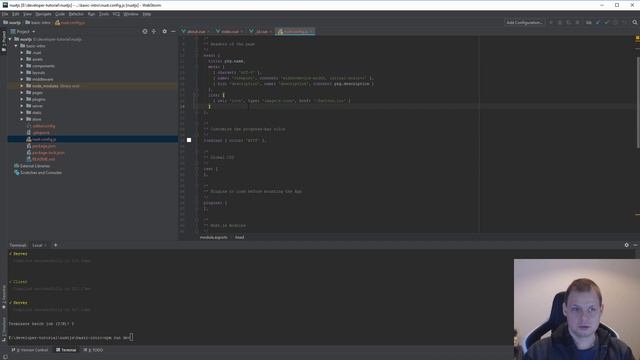Open the Help menu
640x360 pixels.
pyautogui.click(x=147, y=14)
